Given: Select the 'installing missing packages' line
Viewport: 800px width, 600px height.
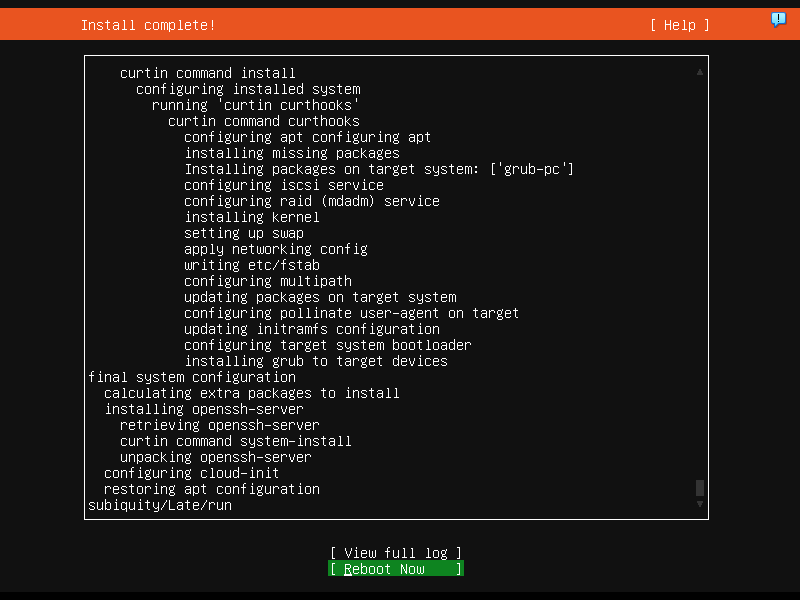Looking at the screenshot, I should [x=292, y=153].
